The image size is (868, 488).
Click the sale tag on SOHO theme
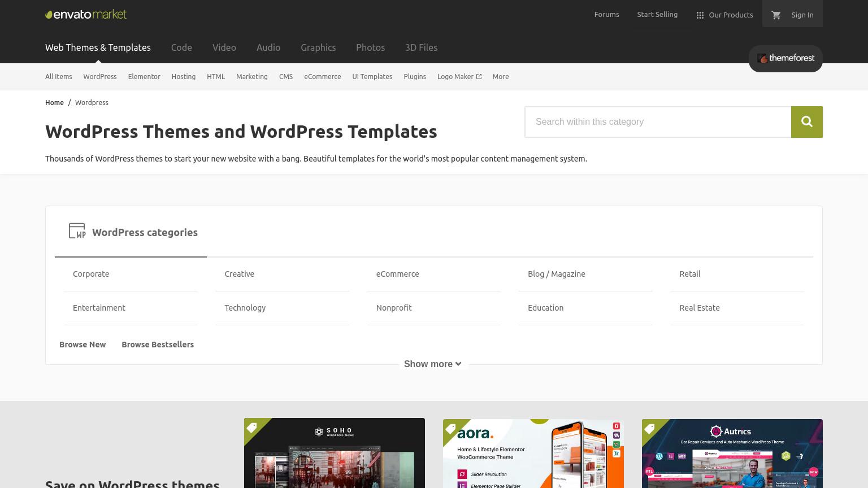click(252, 428)
